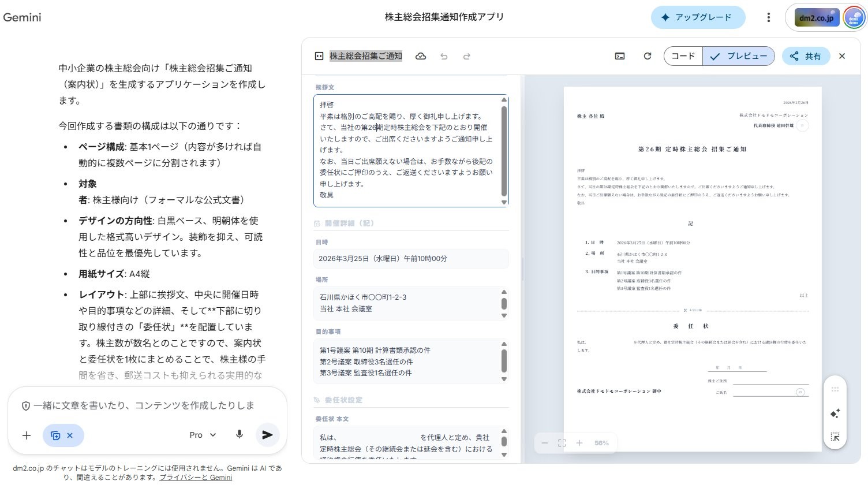Click the cloud save icon in the editor toolbar
The image size is (868, 488).
tap(421, 56)
